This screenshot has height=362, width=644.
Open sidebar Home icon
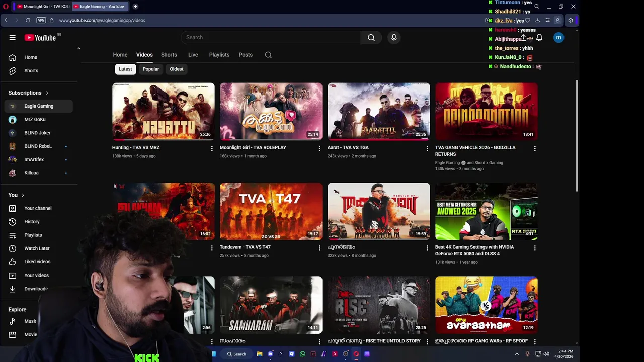tap(13, 57)
